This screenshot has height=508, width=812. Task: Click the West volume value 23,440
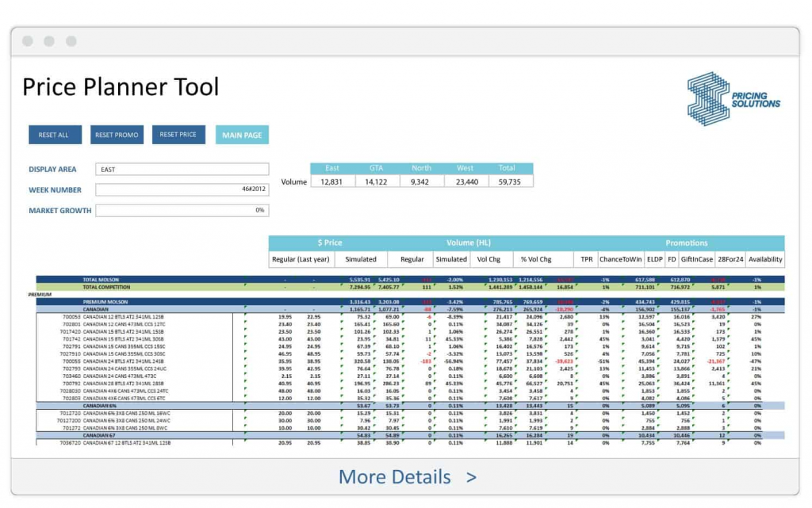click(465, 181)
